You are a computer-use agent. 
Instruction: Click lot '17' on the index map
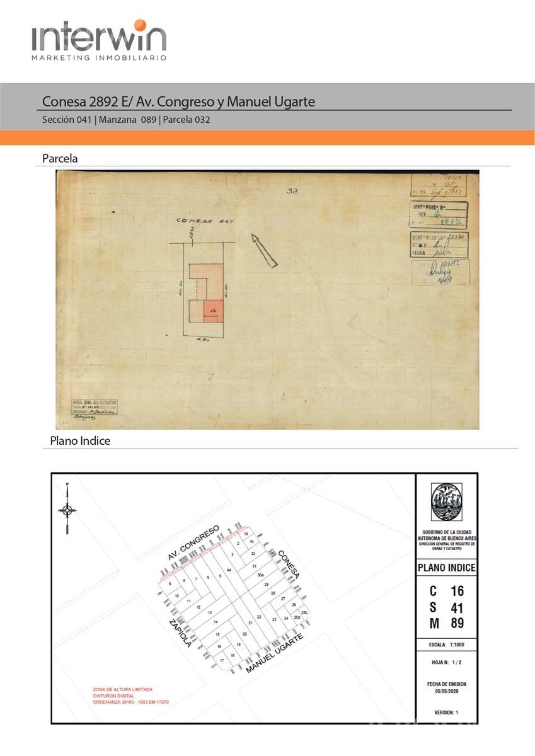coord(222,660)
